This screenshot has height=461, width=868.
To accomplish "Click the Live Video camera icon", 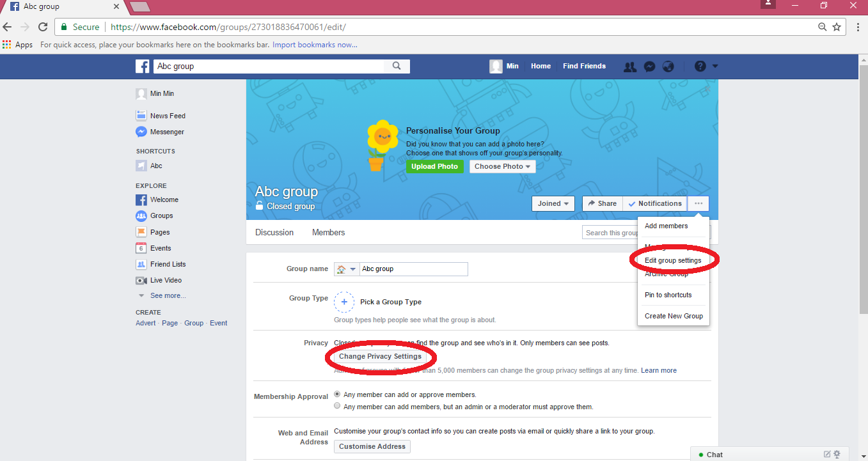I will click(x=141, y=280).
